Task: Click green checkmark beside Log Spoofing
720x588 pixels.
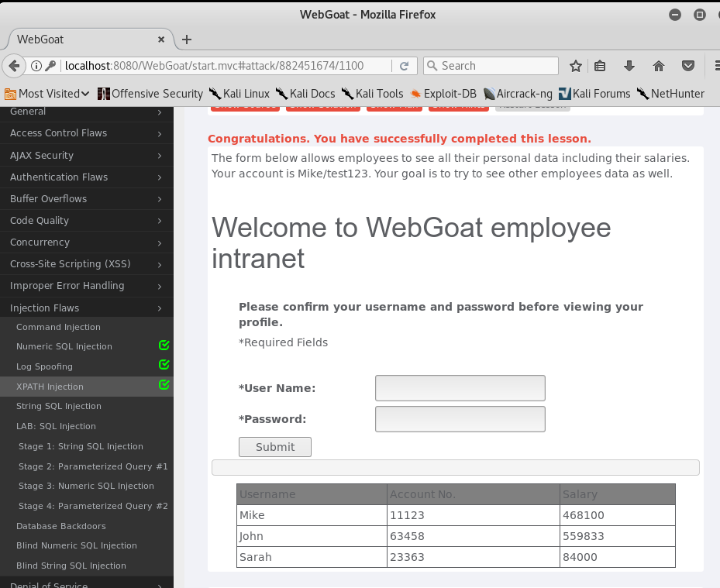Action: click(x=164, y=365)
